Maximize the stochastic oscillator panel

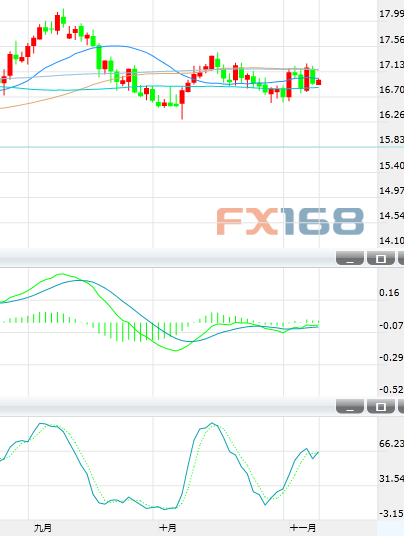tap(381, 406)
